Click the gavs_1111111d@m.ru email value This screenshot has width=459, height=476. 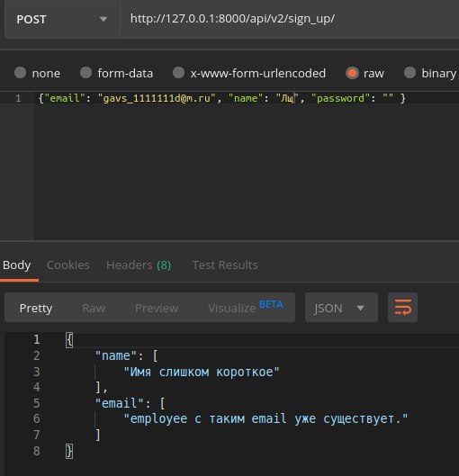(x=157, y=98)
